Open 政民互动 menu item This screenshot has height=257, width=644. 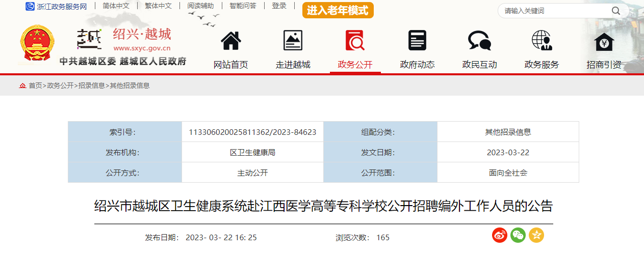click(x=479, y=65)
